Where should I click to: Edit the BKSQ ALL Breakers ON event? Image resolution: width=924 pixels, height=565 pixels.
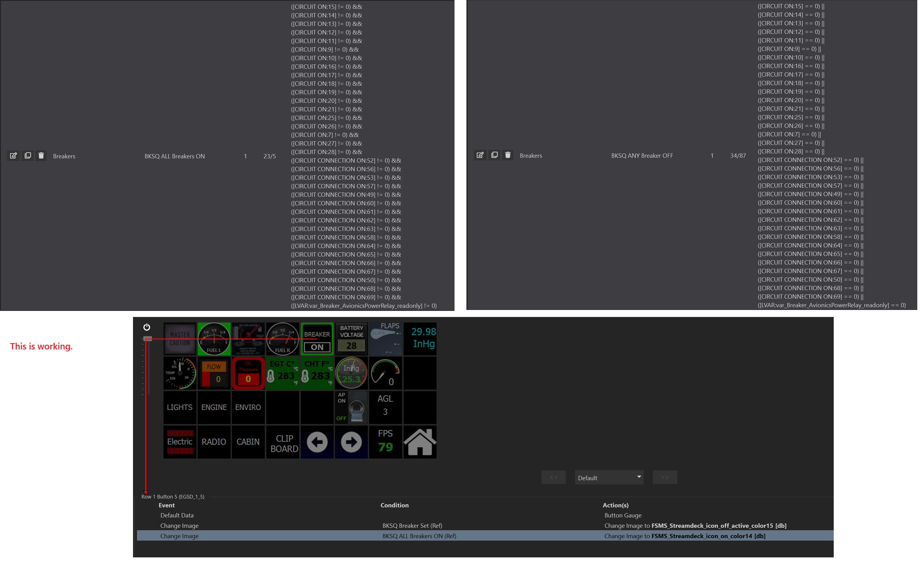point(13,156)
